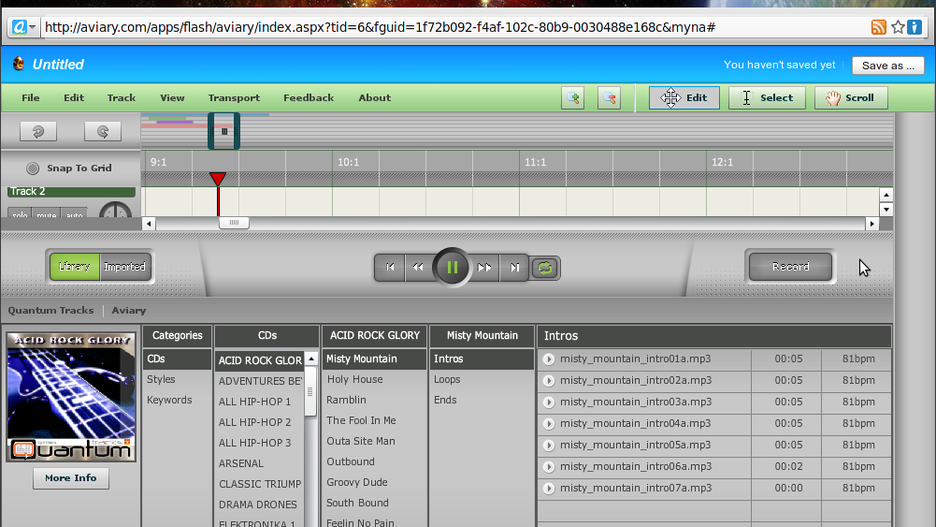Select ADVENTURES BE CD in list

point(260,381)
